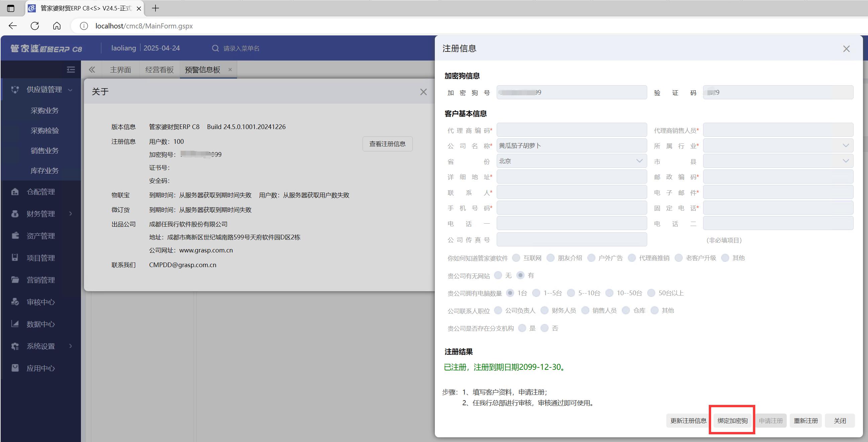Click 公司名称 input field
868x442 pixels.
[572, 145]
